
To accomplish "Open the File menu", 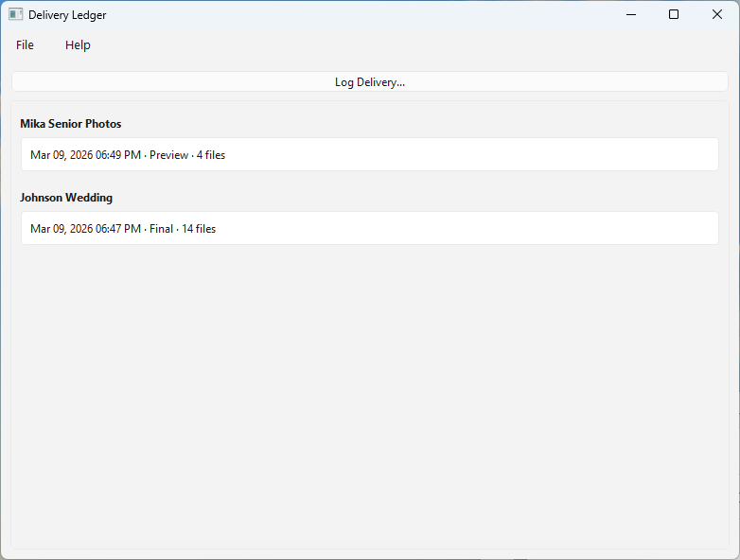I will (x=25, y=44).
